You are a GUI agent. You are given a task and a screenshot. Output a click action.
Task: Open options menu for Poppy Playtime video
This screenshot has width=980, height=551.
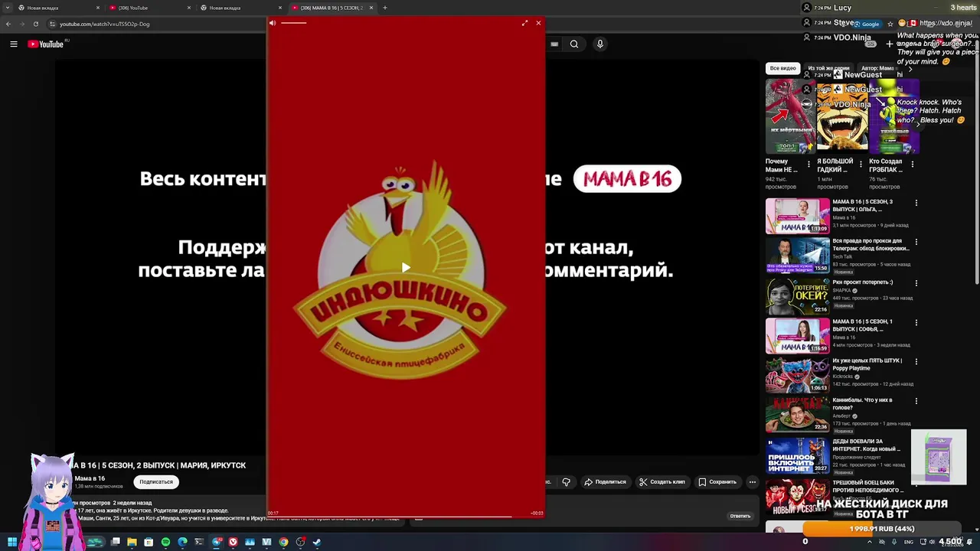tap(916, 361)
